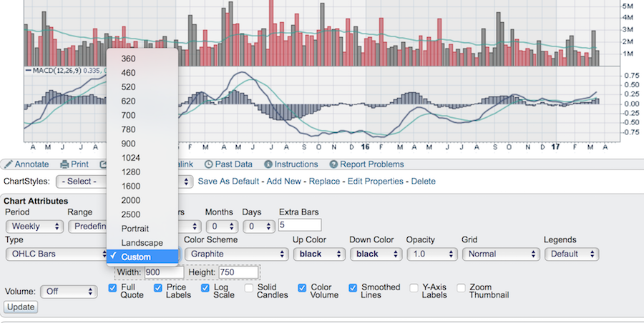Click the Print printer icon
Image resolution: width=644 pixels, height=323 pixels.
coord(65,164)
